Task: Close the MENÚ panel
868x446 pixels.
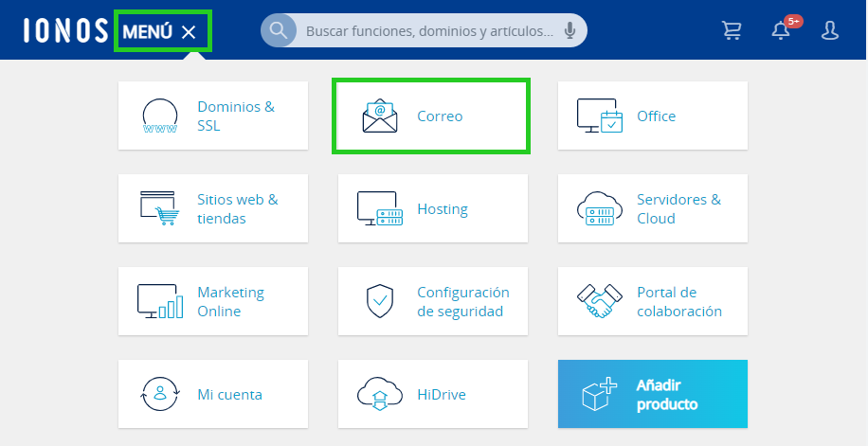Action: [x=189, y=32]
